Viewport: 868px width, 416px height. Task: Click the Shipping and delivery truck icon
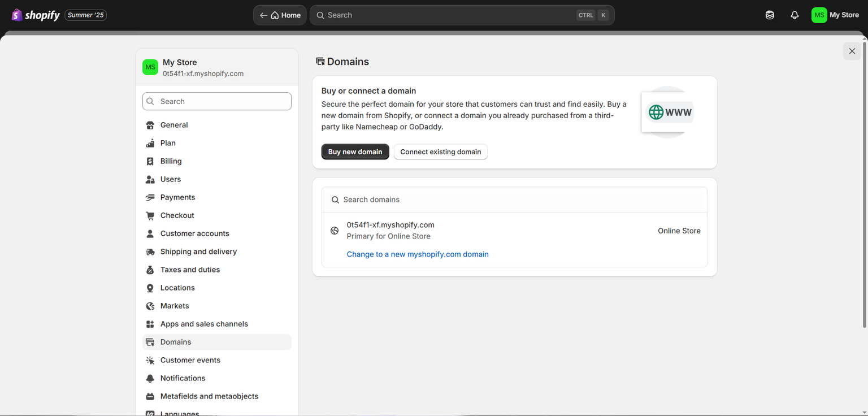[x=150, y=252]
